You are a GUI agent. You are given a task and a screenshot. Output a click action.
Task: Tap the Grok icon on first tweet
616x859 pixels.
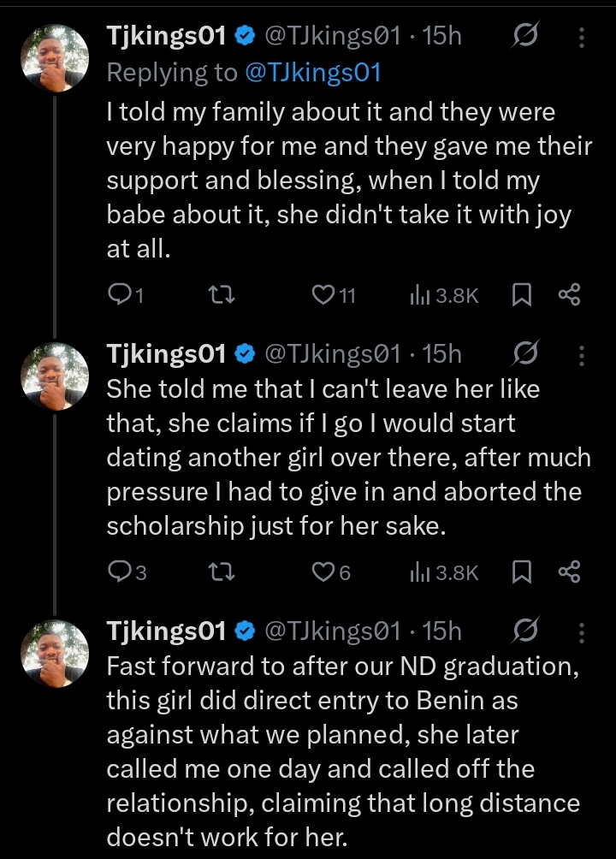(x=524, y=37)
